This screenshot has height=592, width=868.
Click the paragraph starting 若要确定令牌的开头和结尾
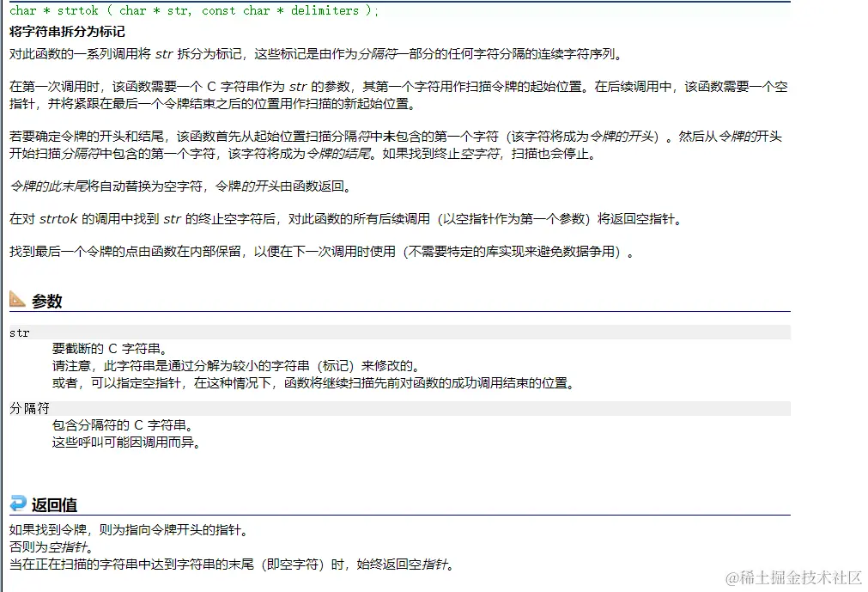396,145
